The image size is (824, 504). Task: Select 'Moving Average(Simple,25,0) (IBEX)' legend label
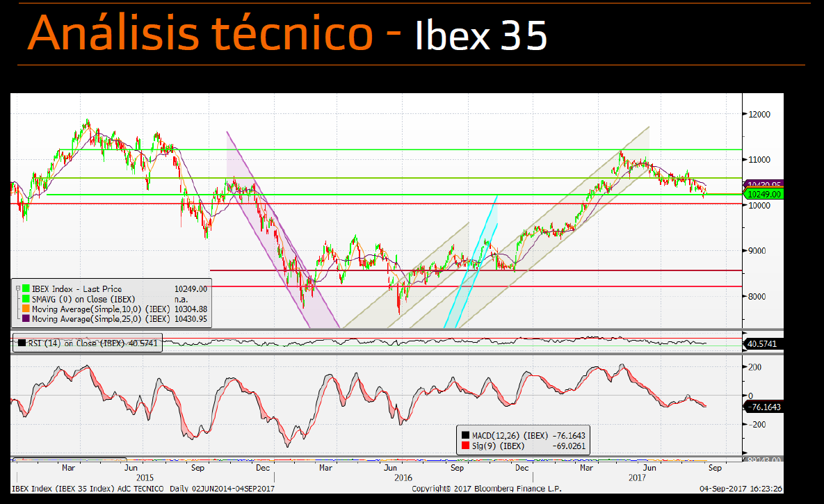[101, 319]
